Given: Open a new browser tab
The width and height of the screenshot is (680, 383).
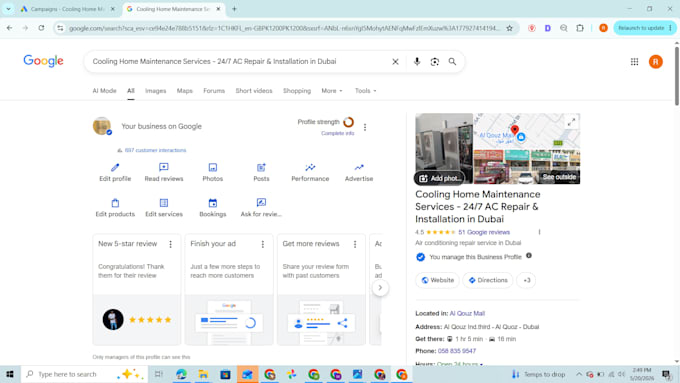Looking at the screenshot, I should pyautogui.click(x=234, y=9).
